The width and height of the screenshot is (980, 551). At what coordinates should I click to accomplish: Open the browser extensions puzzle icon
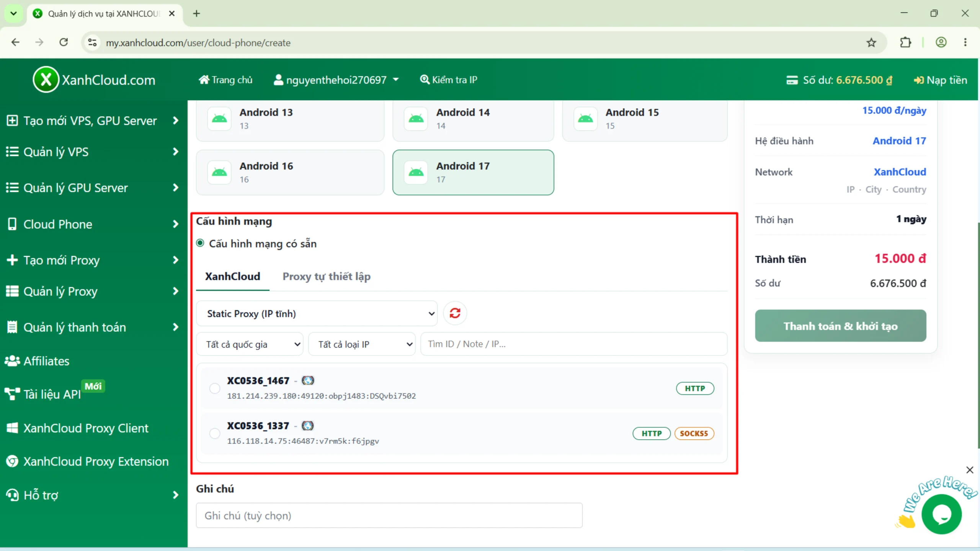(x=905, y=42)
